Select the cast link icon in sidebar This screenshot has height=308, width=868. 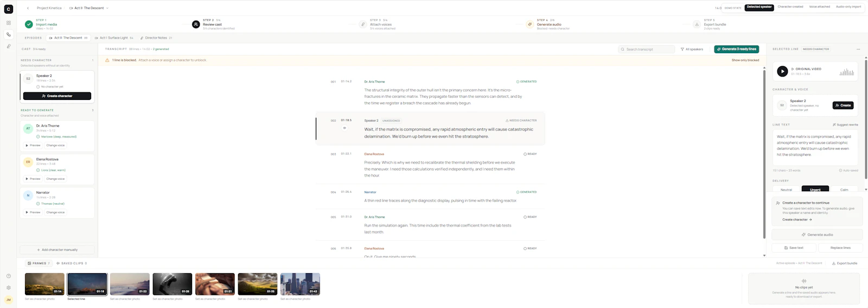(9, 35)
